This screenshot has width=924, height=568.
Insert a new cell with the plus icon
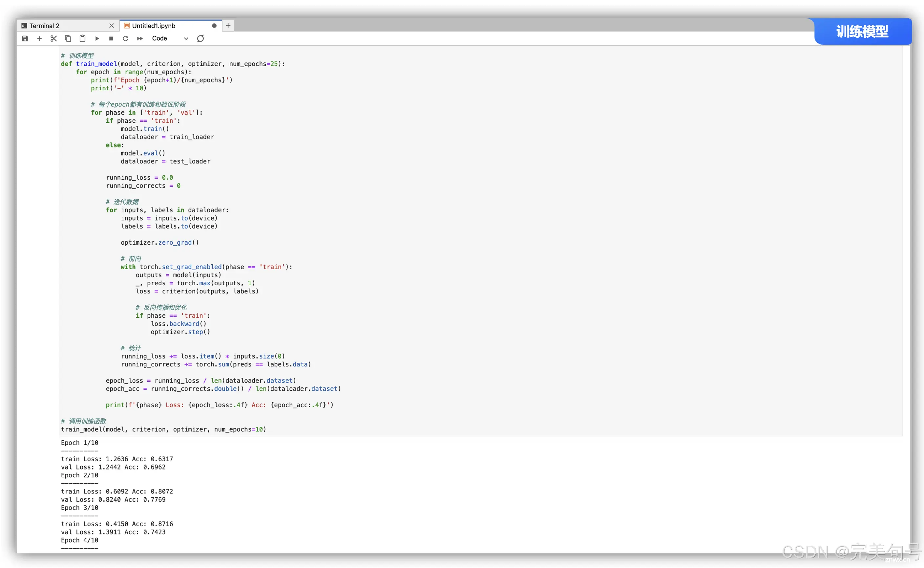coord(39,38)
